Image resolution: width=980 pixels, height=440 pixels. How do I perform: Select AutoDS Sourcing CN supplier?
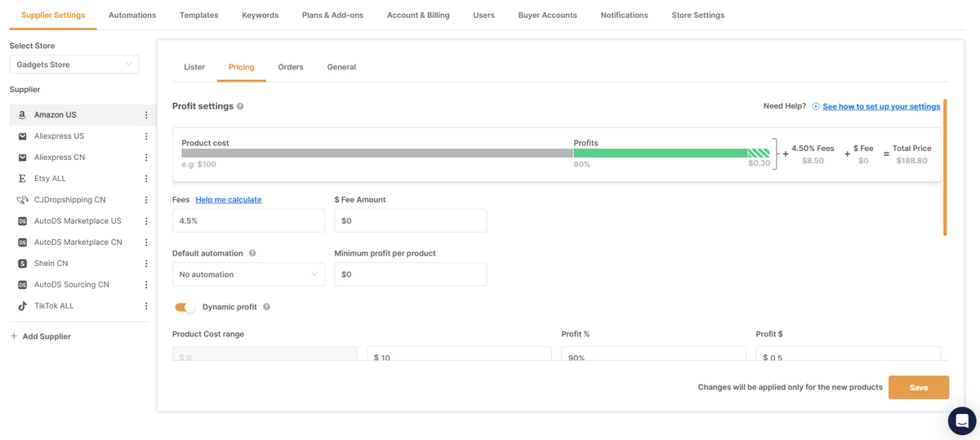(72, 285)
